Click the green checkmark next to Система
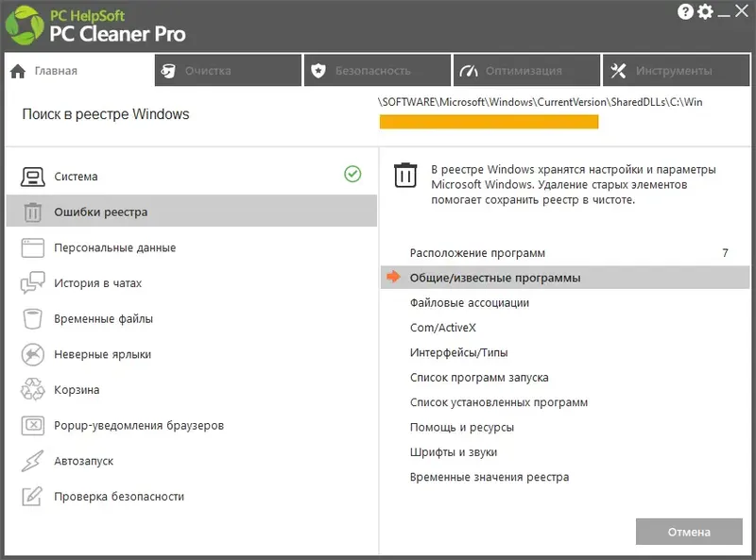This screenshot has height=560, width=756. 352,176
